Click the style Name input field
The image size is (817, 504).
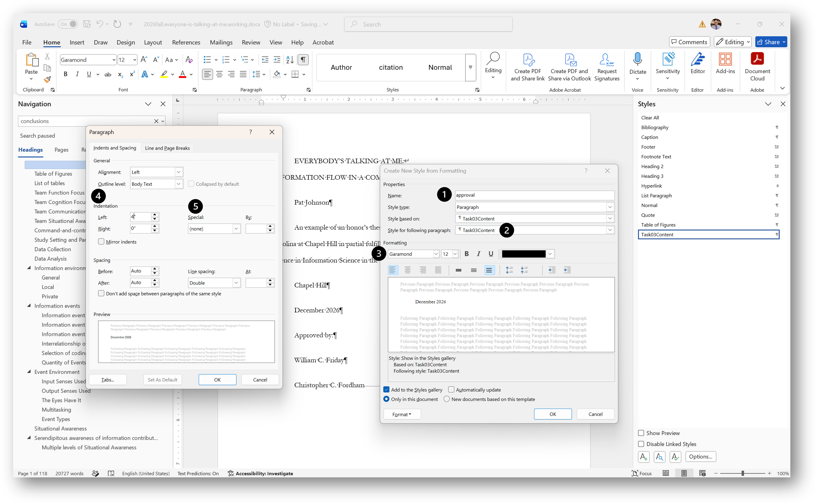coord(534,195)
